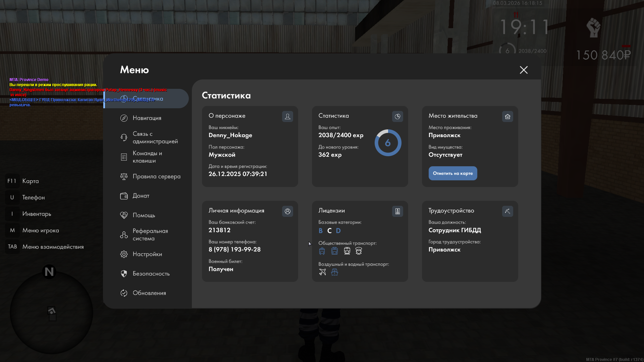
Task: Go to Настройки in the sidebar
Action: point(147,254)
